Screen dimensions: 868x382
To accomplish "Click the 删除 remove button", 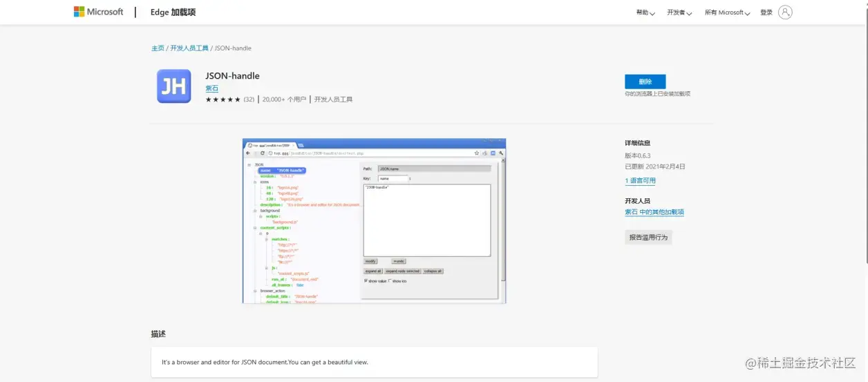I will point(645,82).
